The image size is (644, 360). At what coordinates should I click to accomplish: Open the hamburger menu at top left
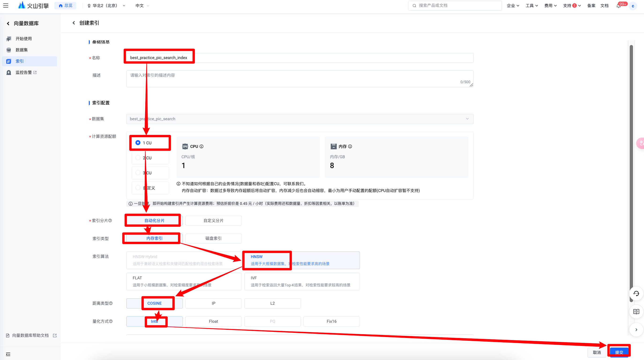6,5
